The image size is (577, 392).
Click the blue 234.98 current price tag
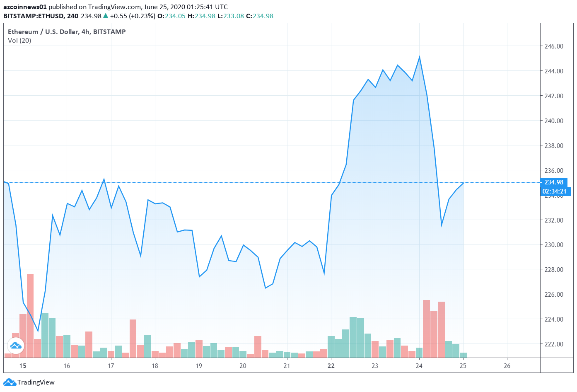coord(554,182)
